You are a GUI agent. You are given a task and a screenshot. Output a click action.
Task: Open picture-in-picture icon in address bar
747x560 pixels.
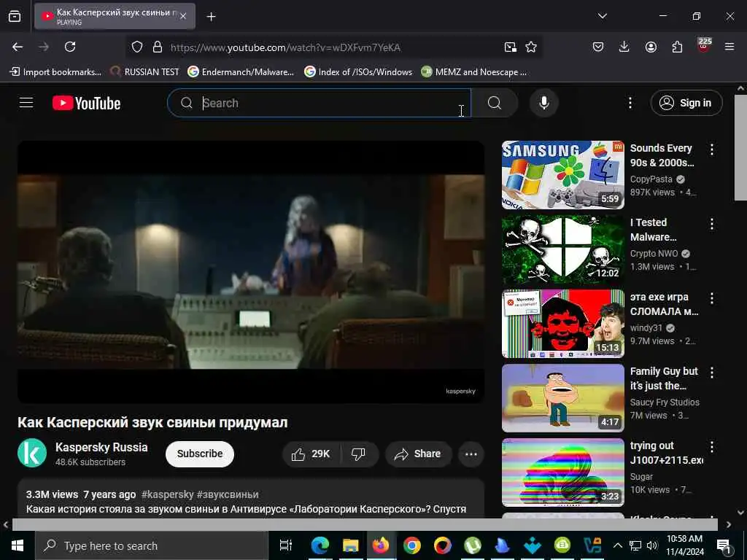click(510, 47)
